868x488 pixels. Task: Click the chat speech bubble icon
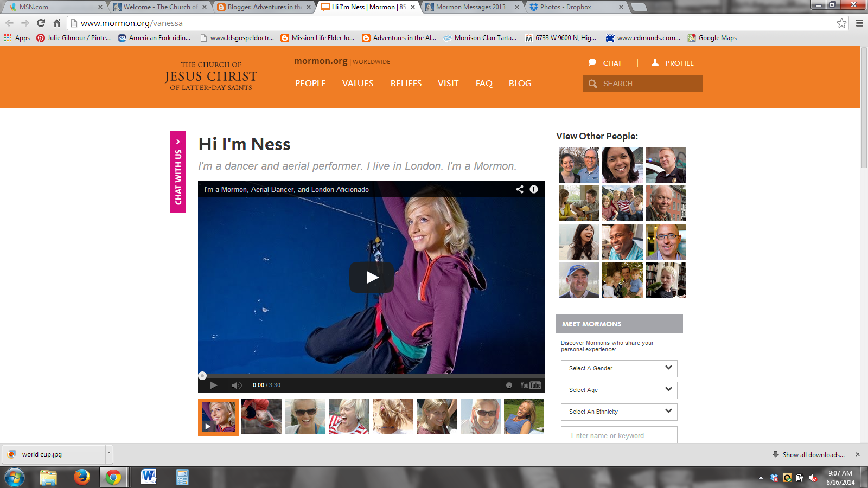tap(592, 62)
